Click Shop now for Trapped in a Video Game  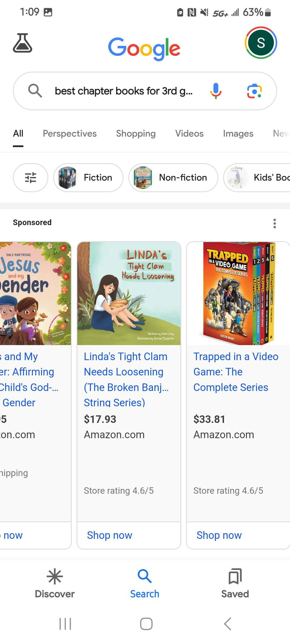pos(219,535)
